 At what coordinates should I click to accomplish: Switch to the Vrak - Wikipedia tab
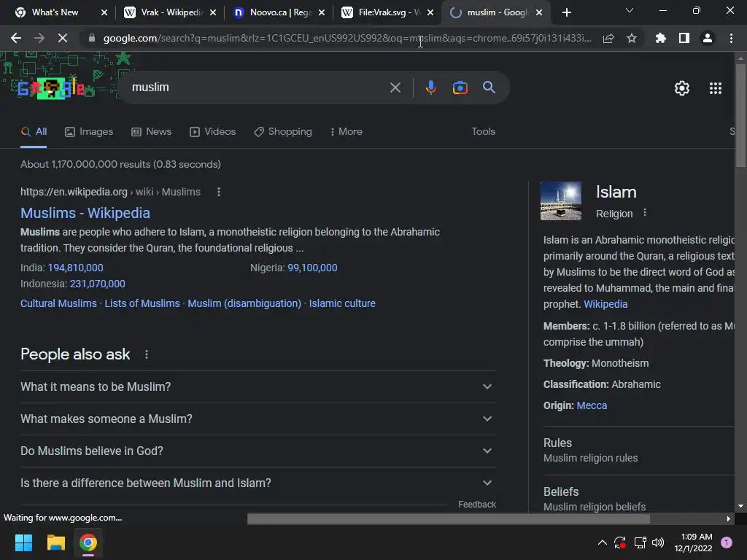pyautogui.click(x=169, y=12)
